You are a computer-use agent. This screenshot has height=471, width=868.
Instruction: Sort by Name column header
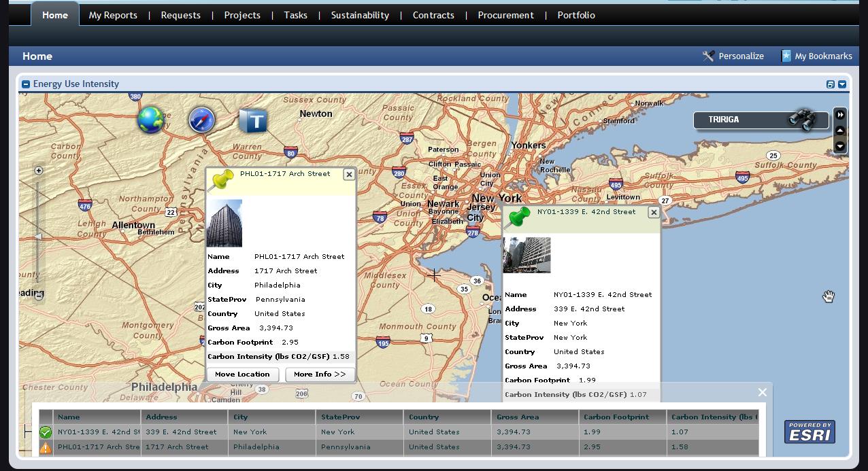tap(97, 417)
